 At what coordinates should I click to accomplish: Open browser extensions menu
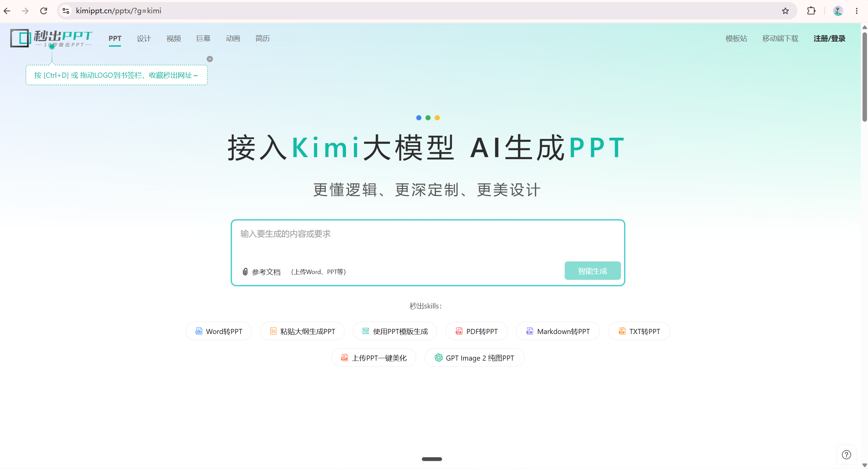click(x=811, y=11)
